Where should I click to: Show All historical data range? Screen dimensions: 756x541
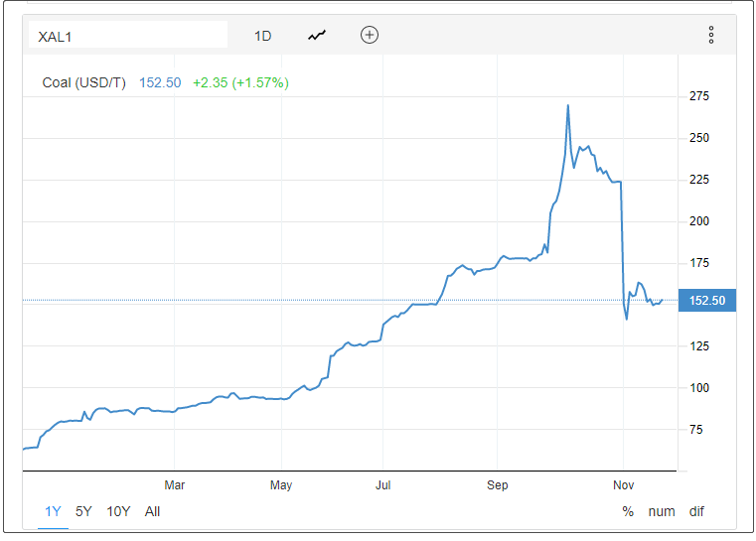point(152,511)
